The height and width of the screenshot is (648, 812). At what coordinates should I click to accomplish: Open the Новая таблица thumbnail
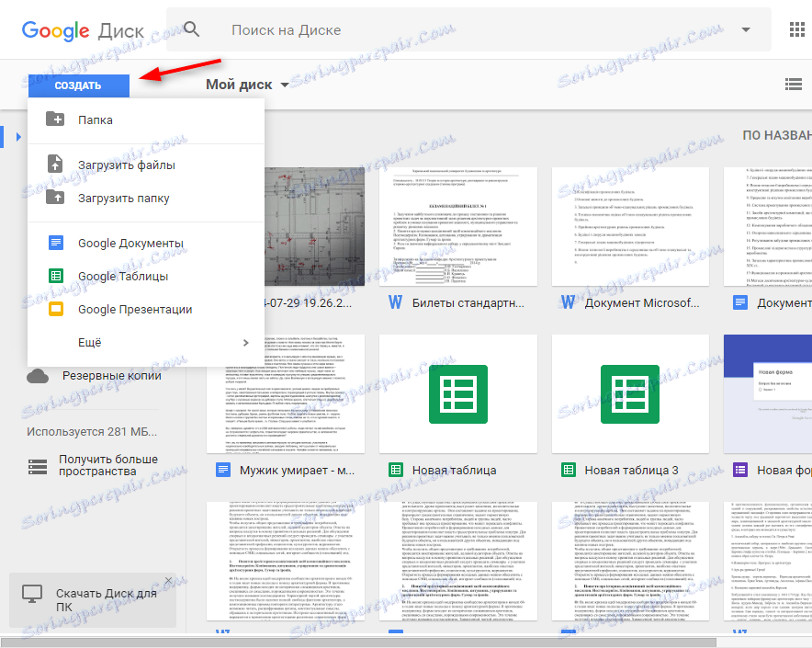tap(457, 394)
